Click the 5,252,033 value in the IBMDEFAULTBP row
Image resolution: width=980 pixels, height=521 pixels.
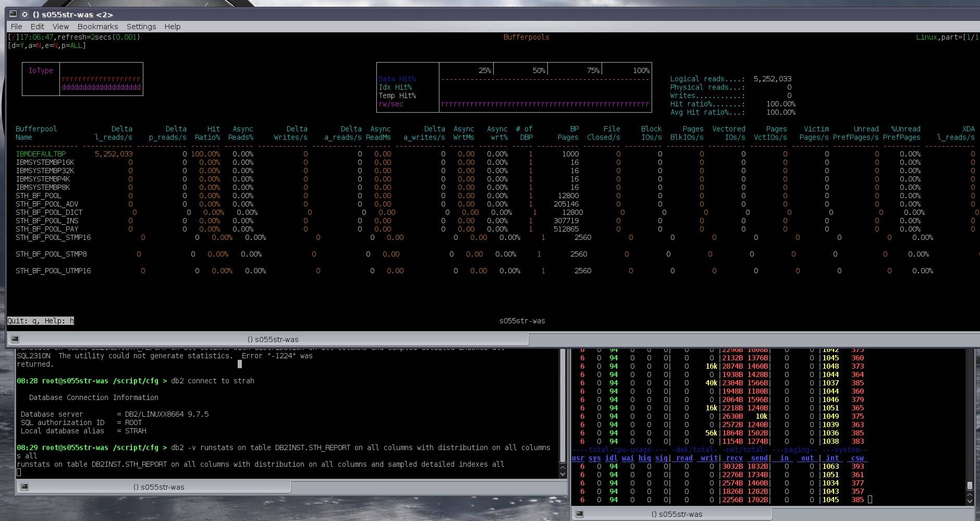pyautogui.click(x=114, y=154)
